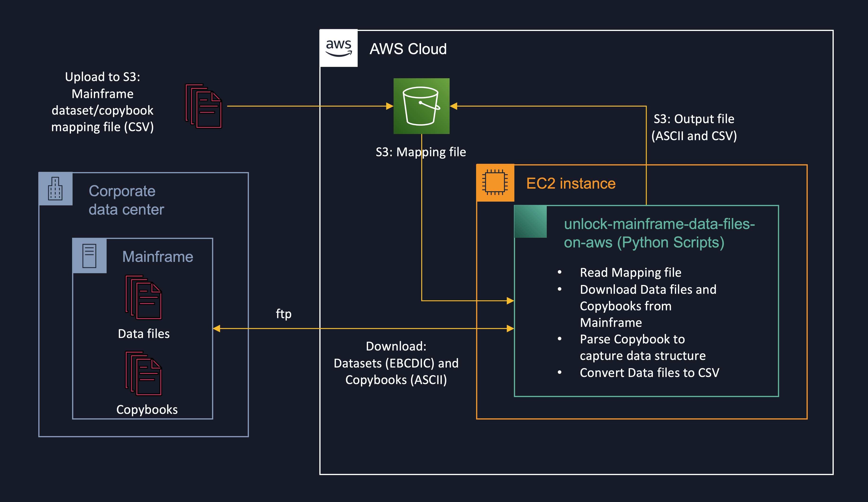
Task: Click the Download Datasets and Copybooks caption
Action: pyautogui.click(x=396, y=363)
